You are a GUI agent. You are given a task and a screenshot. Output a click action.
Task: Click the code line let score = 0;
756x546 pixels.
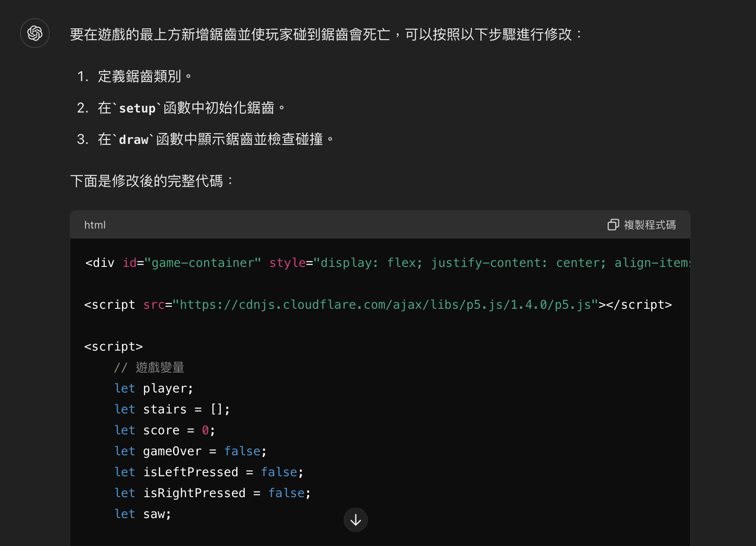pyautogui.click(x=165, y=430)
